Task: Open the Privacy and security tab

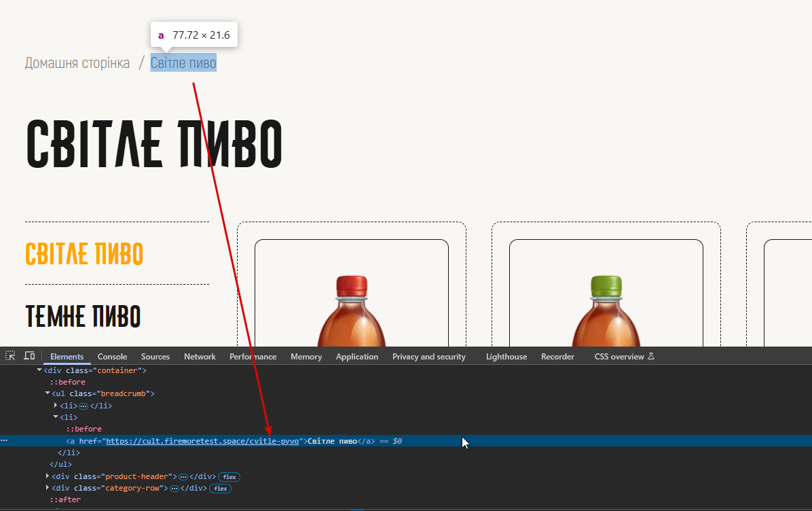Action: point(429,357)
